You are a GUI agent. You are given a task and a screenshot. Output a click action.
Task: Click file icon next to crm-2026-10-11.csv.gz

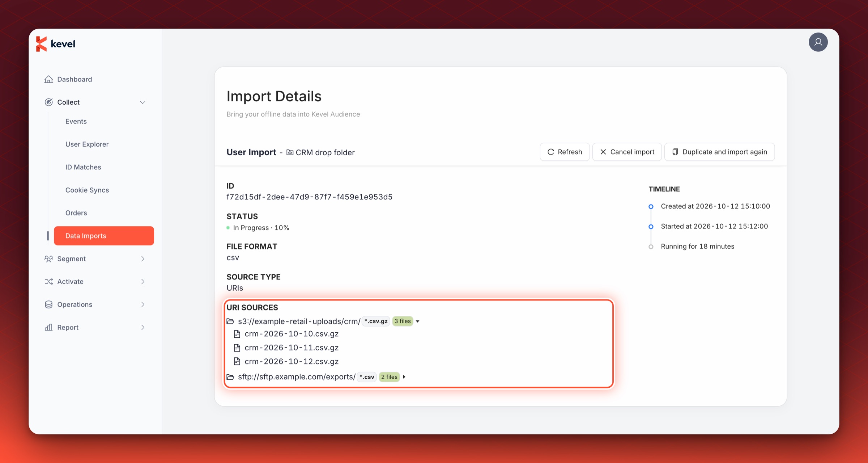coord(237,348)
